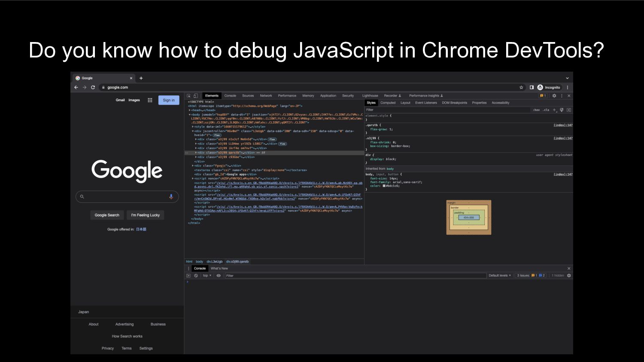Toggle the .cls element classes button
The width and height of the screenshot is (644, 362).
pyautogui.click(x=546, y=110)
